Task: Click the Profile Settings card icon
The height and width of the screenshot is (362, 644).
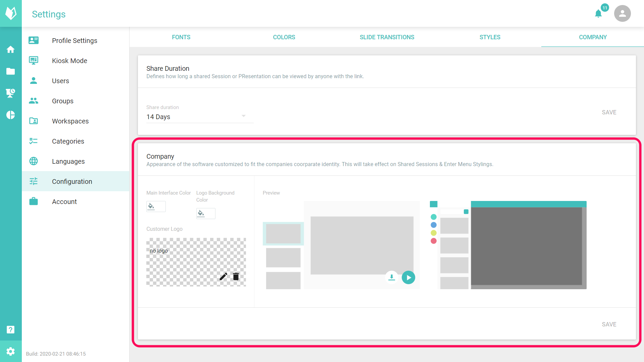Action: (x=34, y=40)
